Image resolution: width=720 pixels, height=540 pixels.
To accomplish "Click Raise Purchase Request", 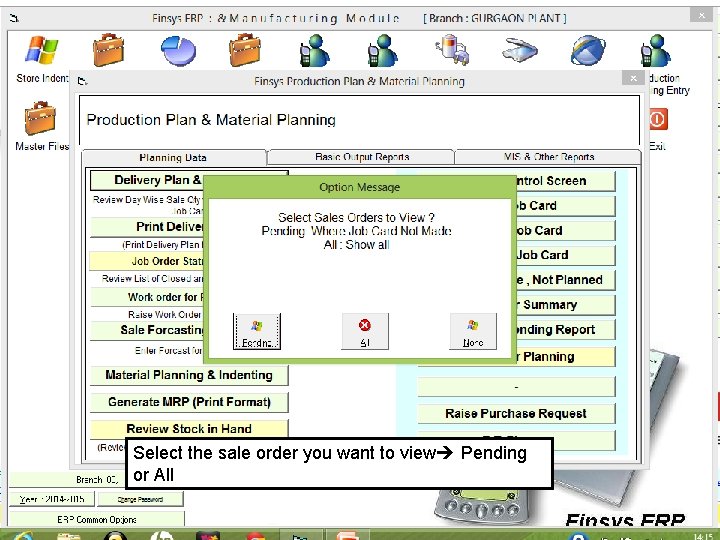I will coord(516,414).
